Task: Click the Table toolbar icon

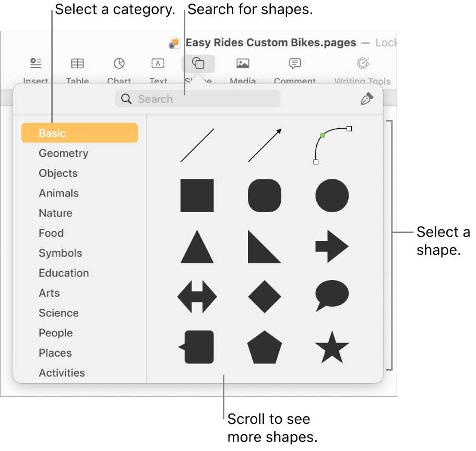Action: [x=77, y=64]
